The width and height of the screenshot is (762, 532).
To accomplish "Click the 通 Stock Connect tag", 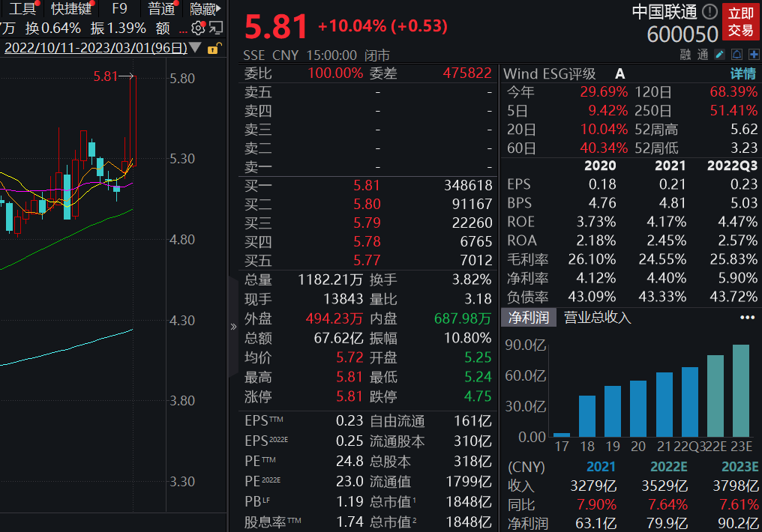I will tap(703, 55).
